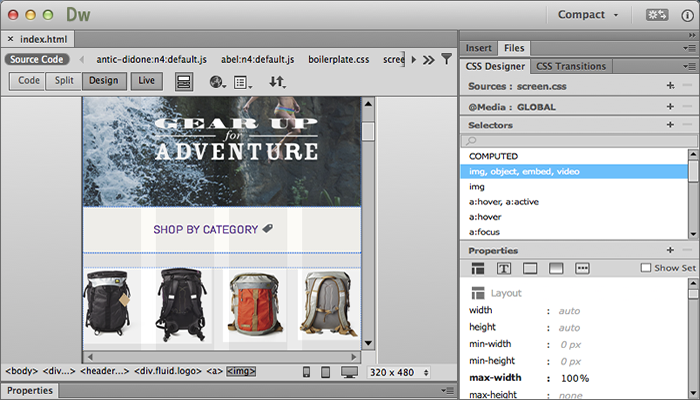Select the index.html document tab
Screen dimensions: 700x400
(43, 39)
